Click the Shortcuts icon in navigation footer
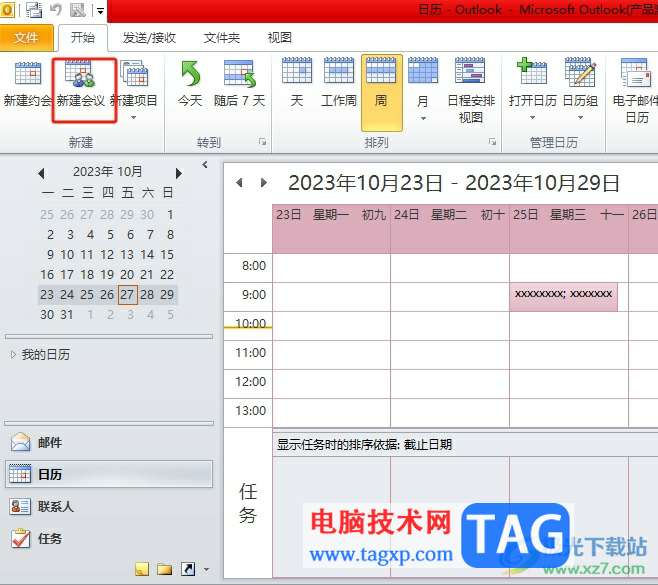Screen dimensions: 658x585 pos(188,569)
